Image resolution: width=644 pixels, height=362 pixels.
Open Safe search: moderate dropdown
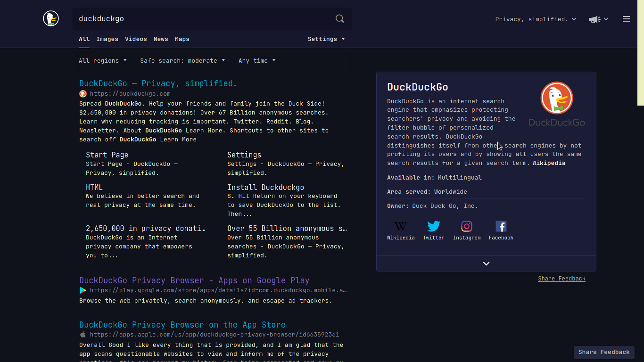coord(182,61)
